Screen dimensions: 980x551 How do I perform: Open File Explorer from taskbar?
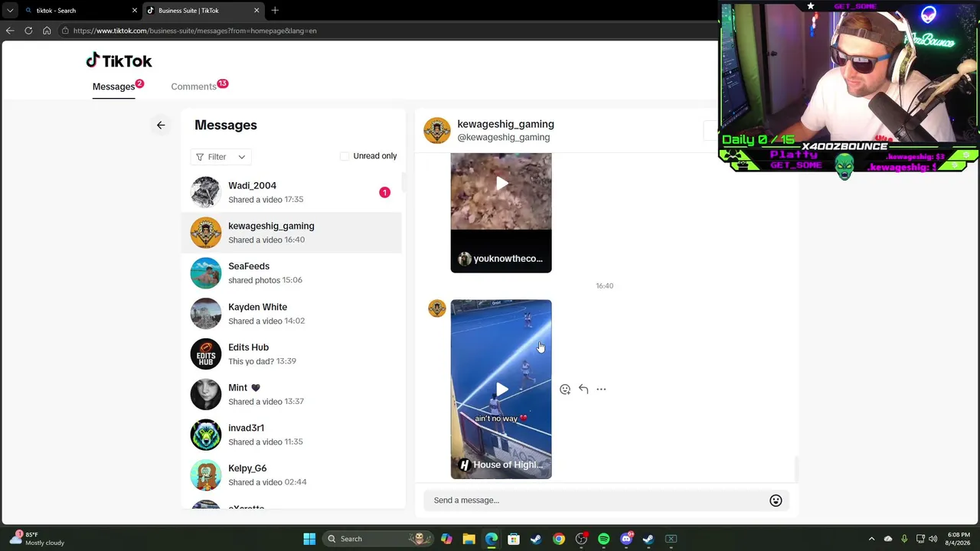pos(469,539)
